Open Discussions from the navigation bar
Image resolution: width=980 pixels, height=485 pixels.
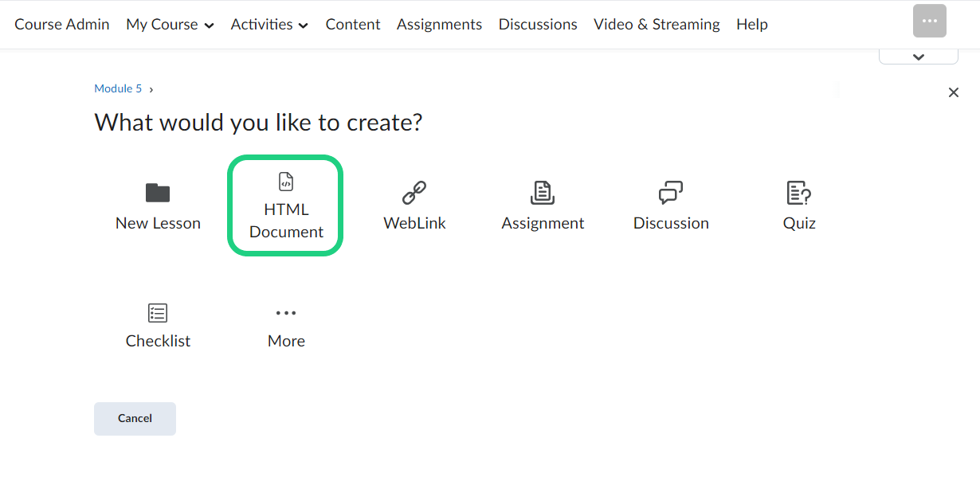point(538,25)
